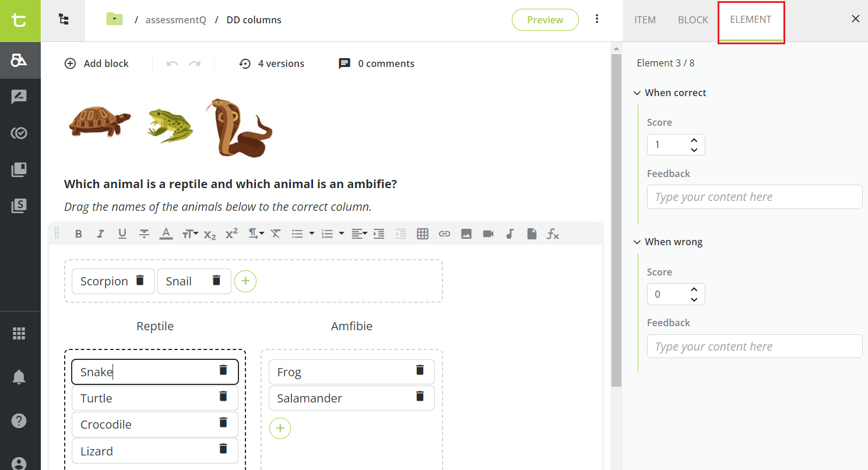Collapse the When correct section
The height and width of the screenshot is (470, 868).
pos(637,93)
